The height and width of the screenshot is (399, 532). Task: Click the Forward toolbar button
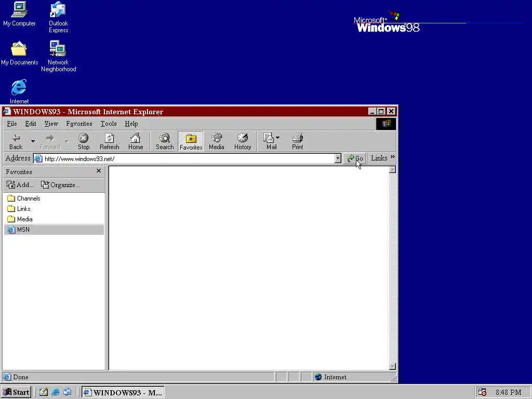click(x=50, y=141)
